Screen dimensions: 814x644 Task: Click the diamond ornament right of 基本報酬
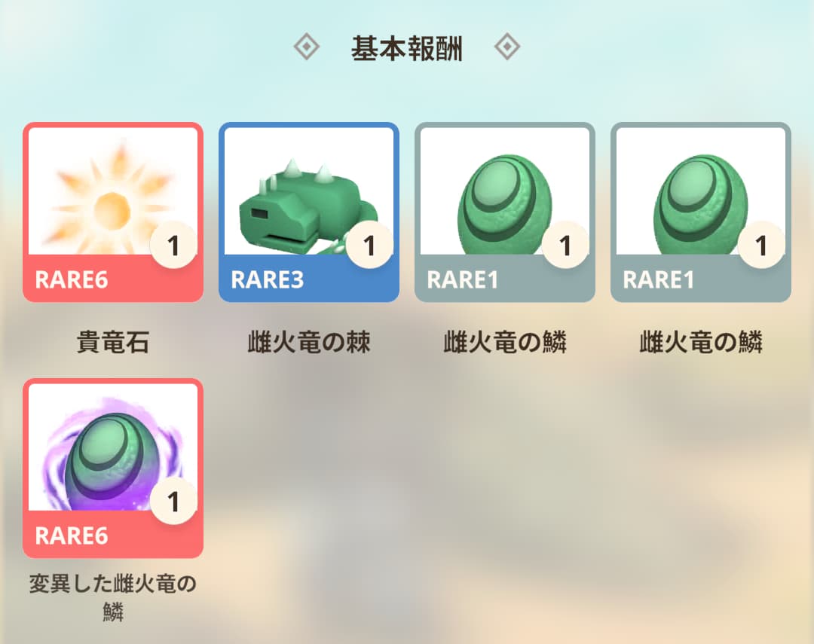(507, 47)
